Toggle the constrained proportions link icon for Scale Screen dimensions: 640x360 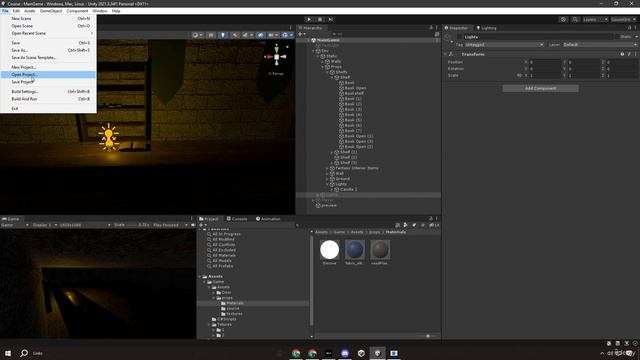pos(520,76)
